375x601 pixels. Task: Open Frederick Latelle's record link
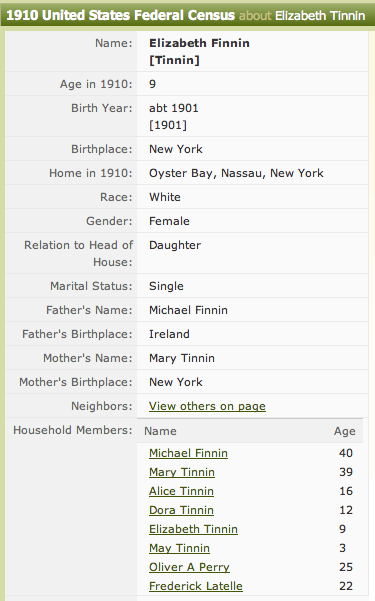[x=196, y=586]
